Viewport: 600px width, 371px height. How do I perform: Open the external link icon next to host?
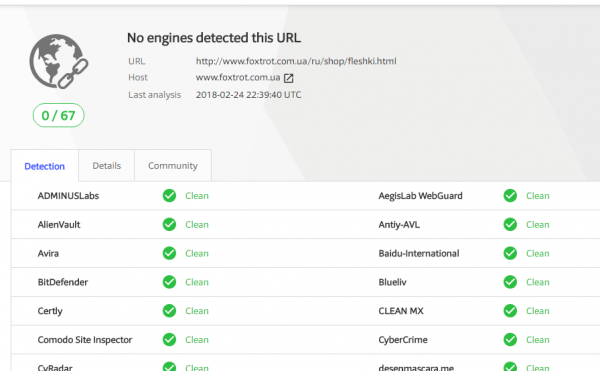(x=289, y=78)
